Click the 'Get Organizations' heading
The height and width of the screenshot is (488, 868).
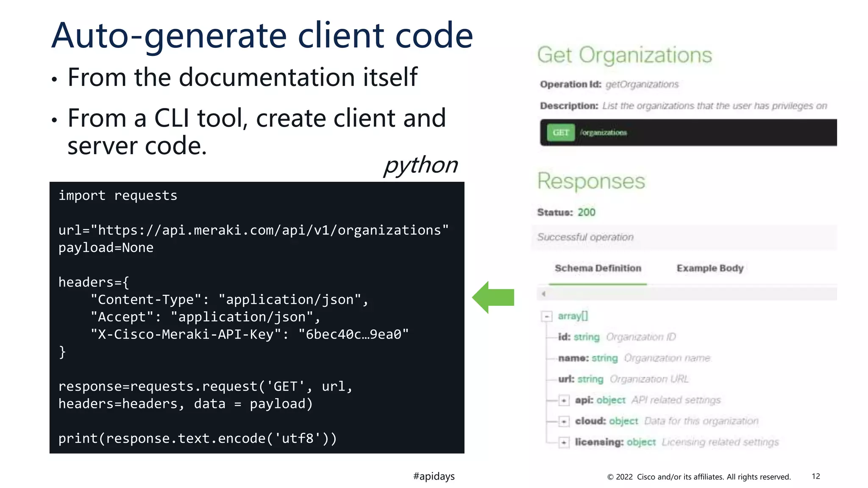[x=625, y=55]
